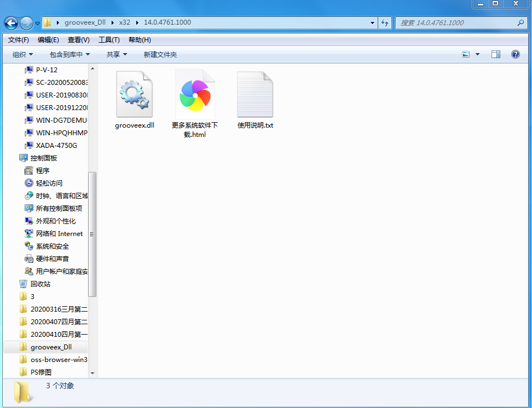Click the grooveex.dll file name

click(135, 125)
